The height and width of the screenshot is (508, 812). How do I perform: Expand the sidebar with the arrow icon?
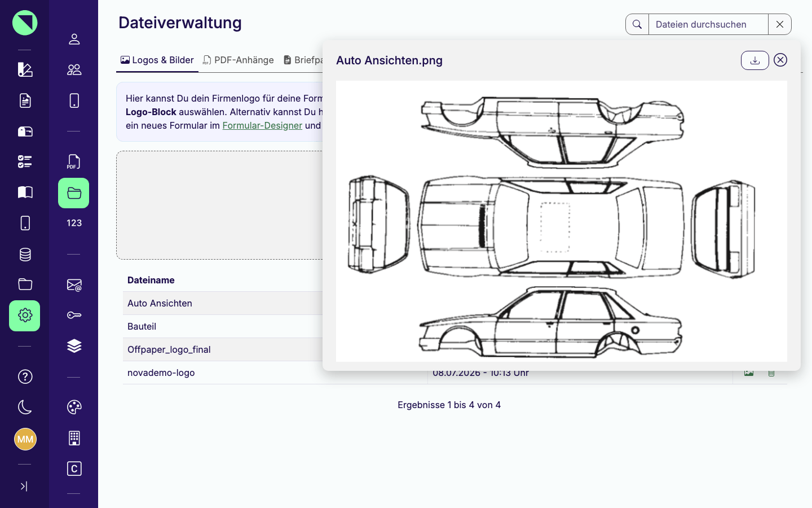click(24, 487)
